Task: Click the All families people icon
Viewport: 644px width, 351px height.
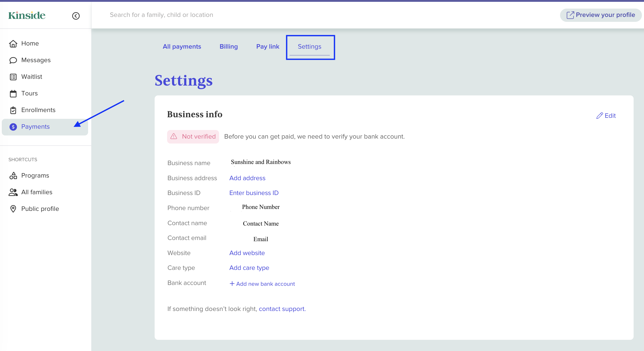Action: (x=13, y=192)
